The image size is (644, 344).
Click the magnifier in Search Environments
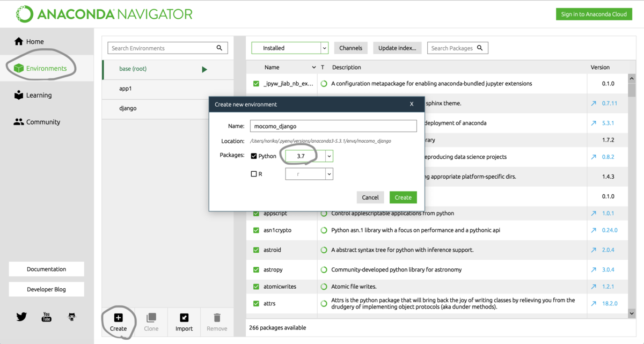point(219,48)
